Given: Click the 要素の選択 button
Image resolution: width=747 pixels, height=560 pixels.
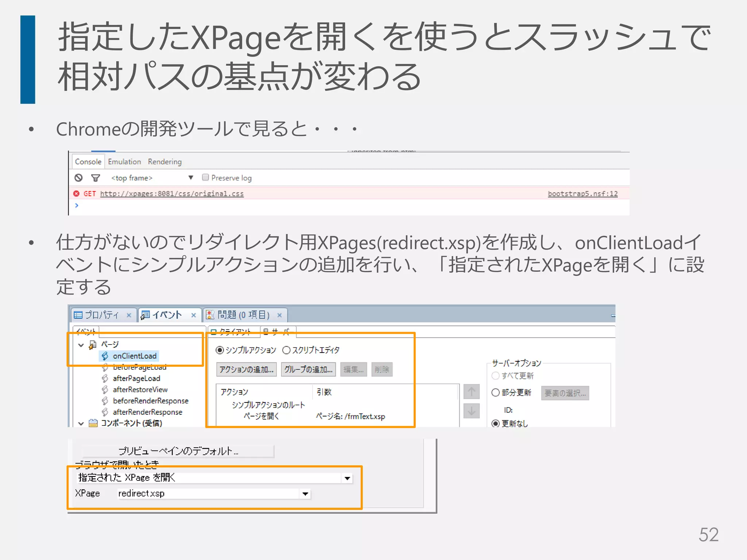Looking at the screenshot, I should [565, 393].
